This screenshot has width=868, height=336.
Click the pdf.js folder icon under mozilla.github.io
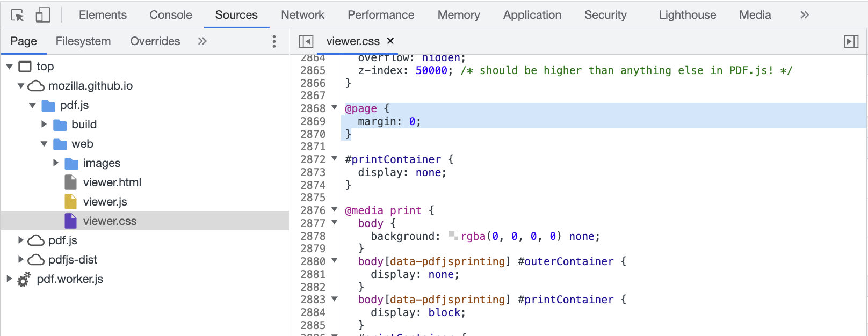pyautogui.click(x=48, y=105)
